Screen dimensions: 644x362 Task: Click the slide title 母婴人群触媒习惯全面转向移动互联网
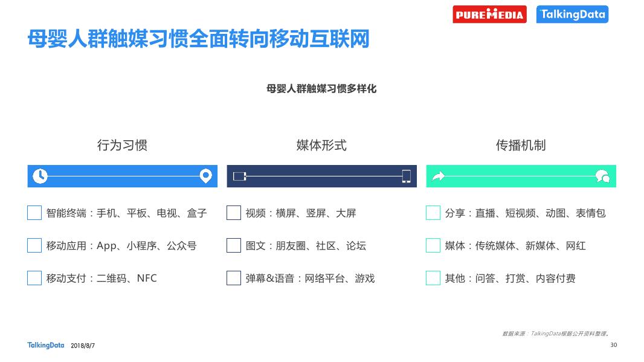point(198,39)
